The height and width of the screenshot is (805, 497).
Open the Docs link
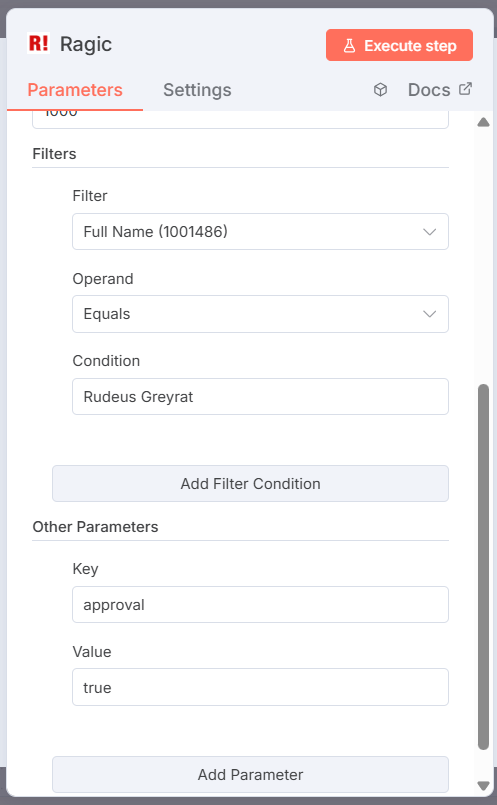[429, 90]
